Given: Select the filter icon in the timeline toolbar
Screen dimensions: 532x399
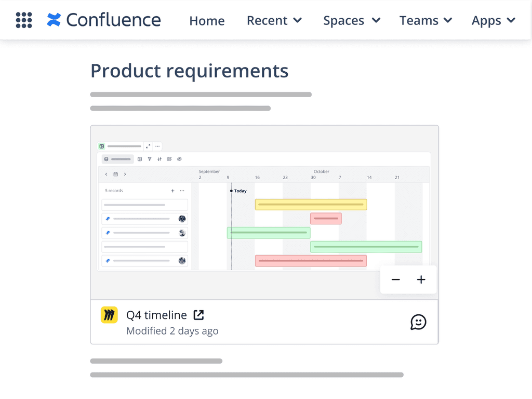Looking at the screenshot, I should [x=150, y=159].
